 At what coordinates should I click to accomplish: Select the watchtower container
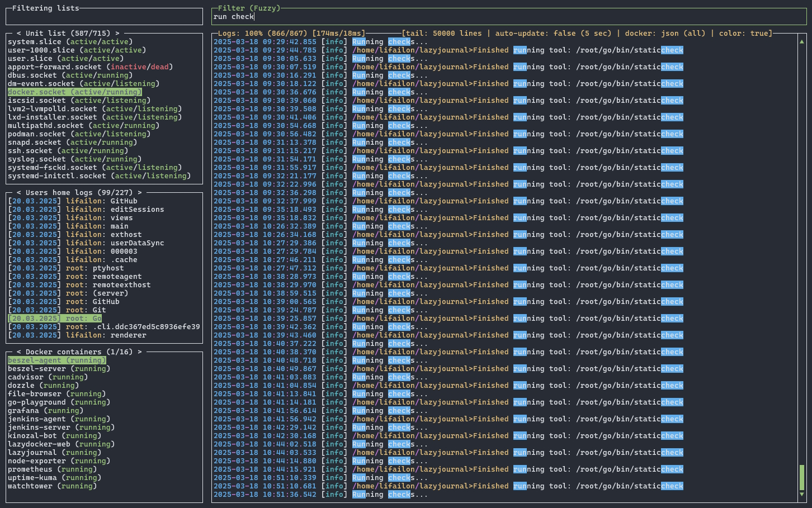coord(53,486)
